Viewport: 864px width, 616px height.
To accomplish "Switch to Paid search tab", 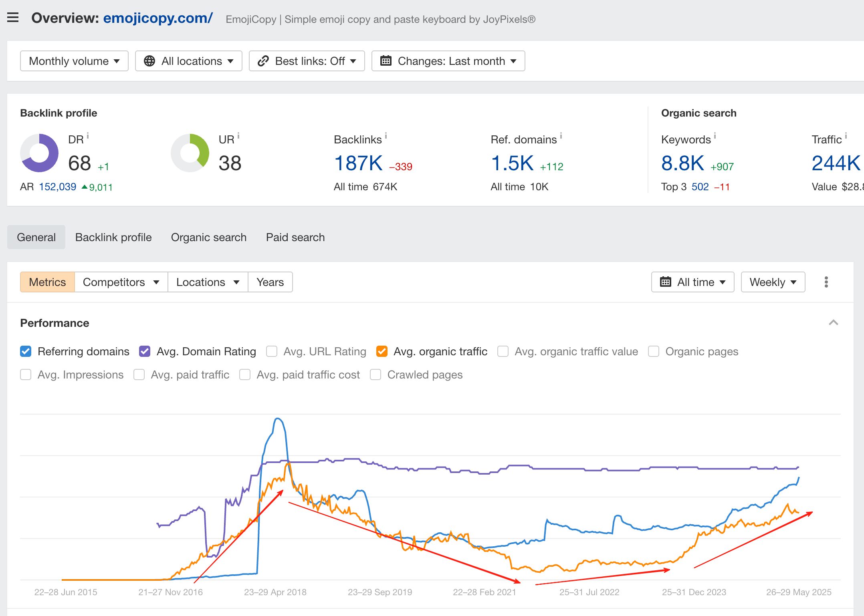I will coord(295,237).
